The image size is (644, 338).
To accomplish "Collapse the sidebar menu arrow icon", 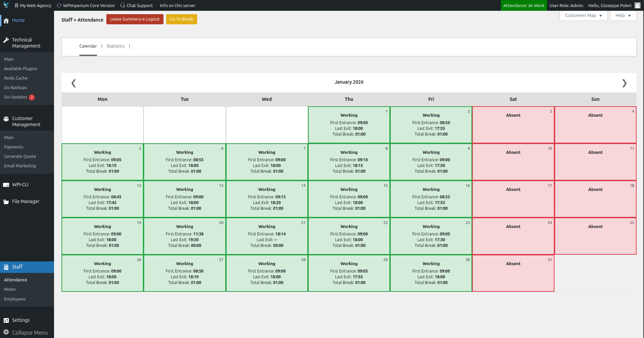I will [x=6, y=332].
